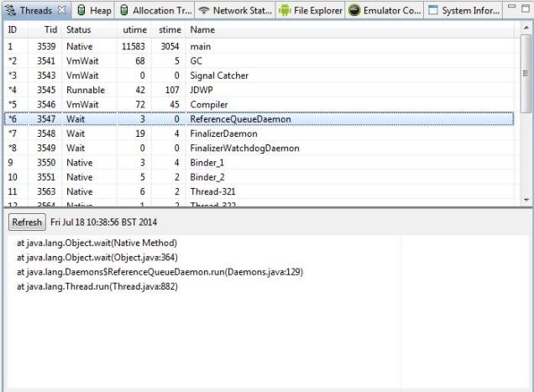This screenshot has width=534, height=392.
Task: Minimize the view panel
Action: [x=512, y=6]
